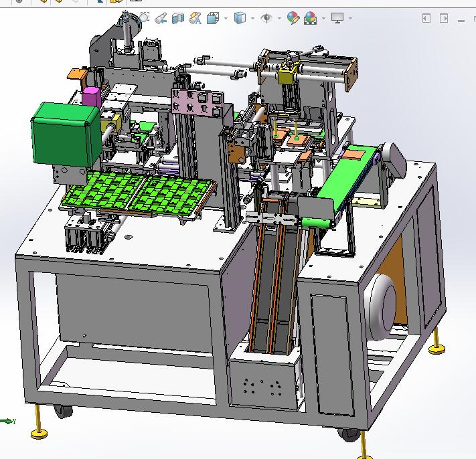476x459 pixels.
Task: Click the Apply Scene icon
Action: 310,18
